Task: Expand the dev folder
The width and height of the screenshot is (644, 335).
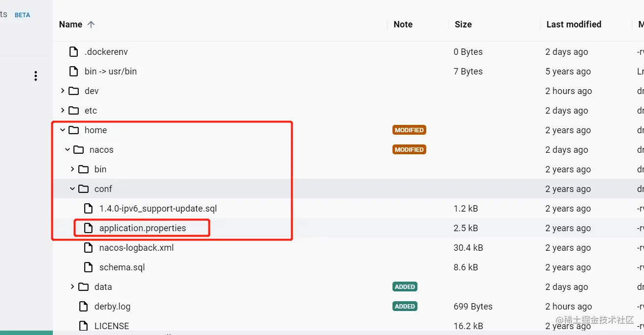Action: [x=62, y=91]
